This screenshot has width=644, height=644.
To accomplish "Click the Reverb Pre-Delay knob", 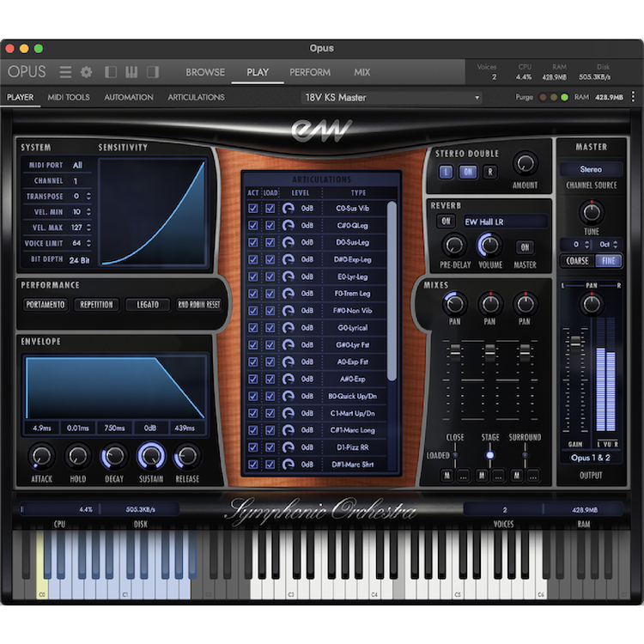I will point(453,246).
